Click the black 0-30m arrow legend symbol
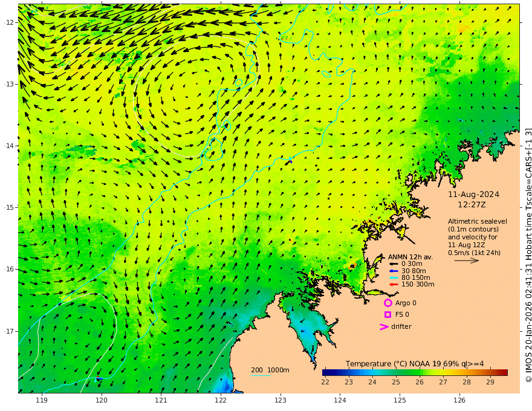The width and height of the screenshot is (532, 411). pyautogui.click(x=393, y=264)
